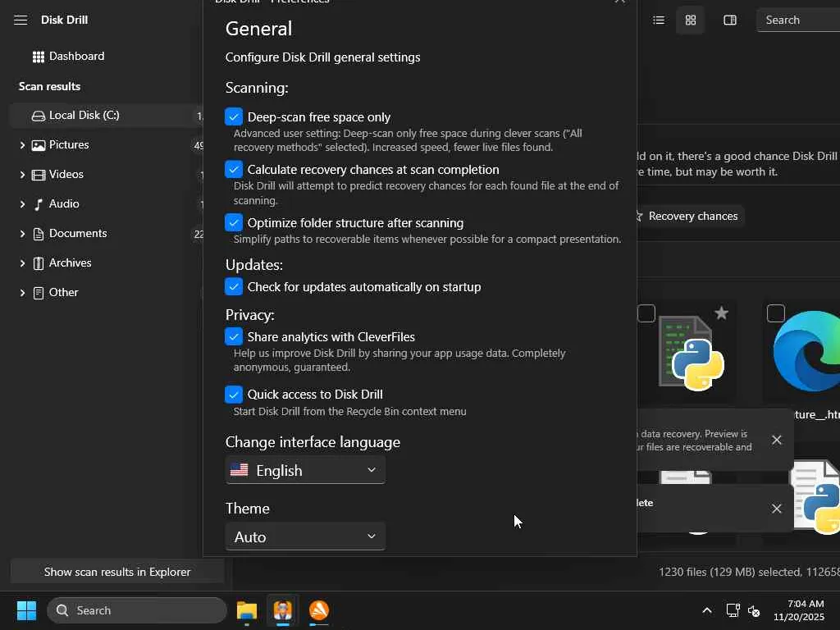Click the Other file icon
The height and width of the screenshot is (630, 840).
coord(38,293)
